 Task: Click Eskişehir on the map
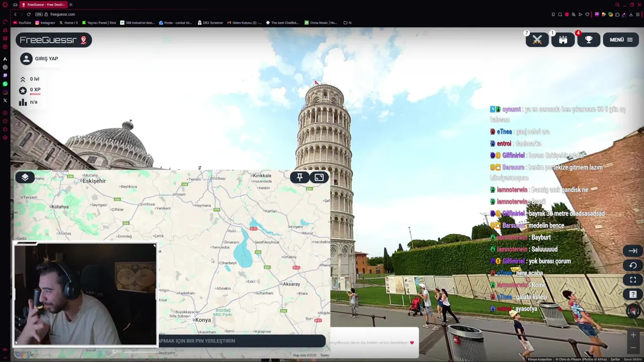94,180
